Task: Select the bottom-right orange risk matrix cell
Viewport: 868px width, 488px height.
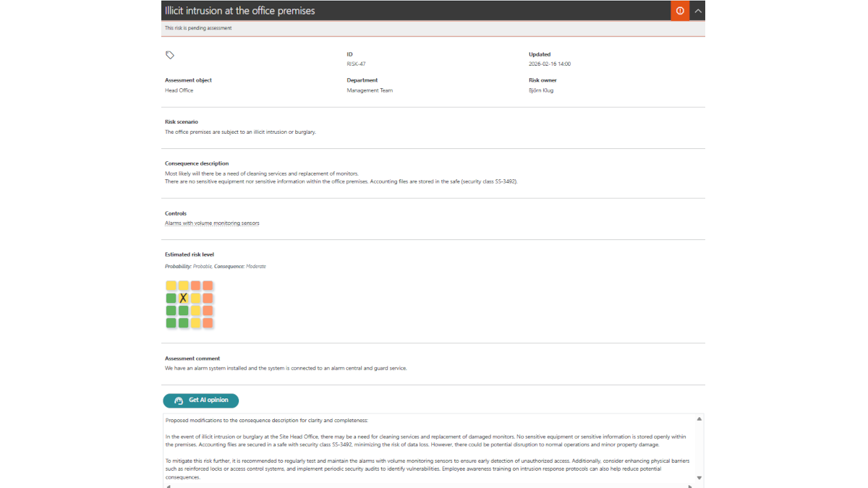Action: click(x=208, y=322)
